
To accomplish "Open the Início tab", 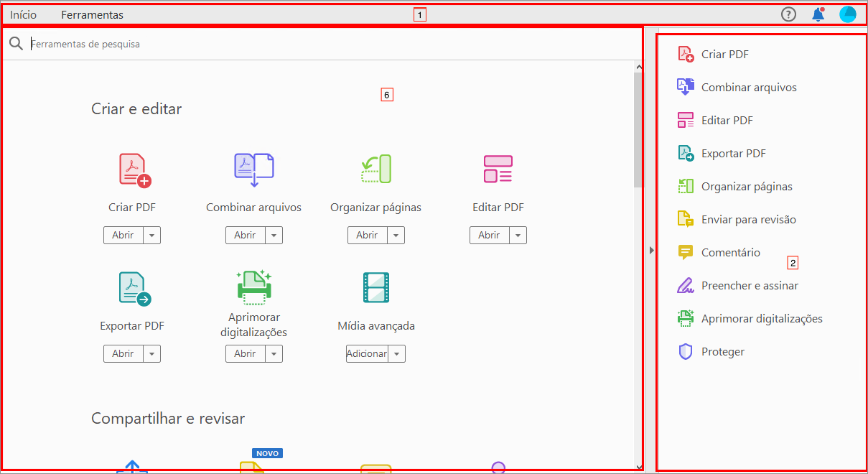I will click(x=24, y=14).
